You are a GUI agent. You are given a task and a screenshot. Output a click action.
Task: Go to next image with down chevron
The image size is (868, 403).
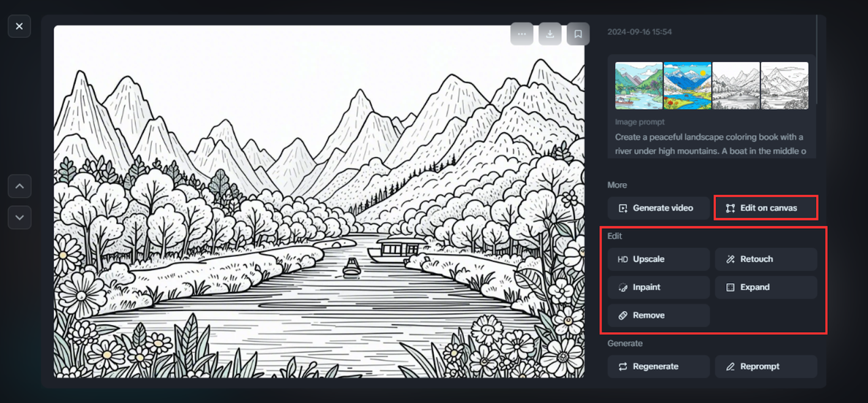[x=19, y=217]
